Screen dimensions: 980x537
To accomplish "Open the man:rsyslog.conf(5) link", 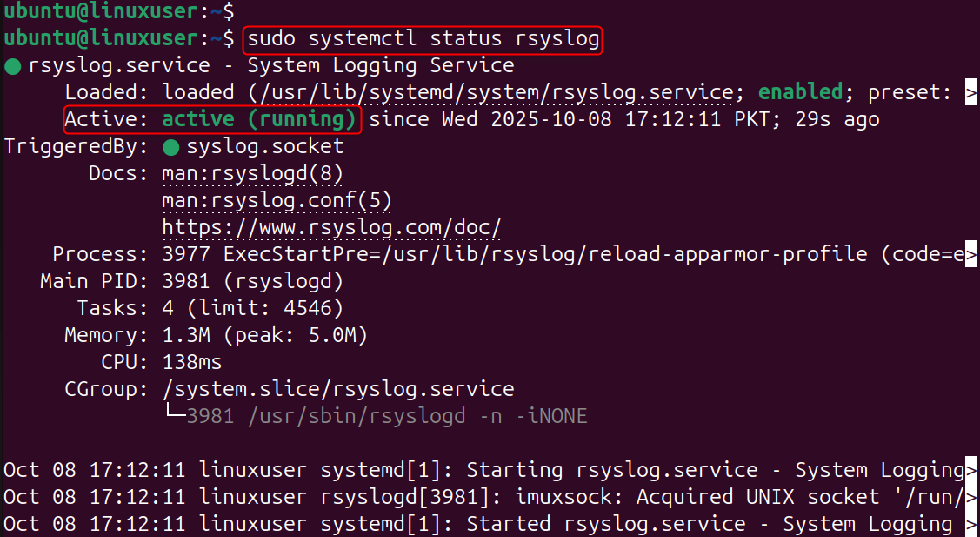I will coord(277,201).
